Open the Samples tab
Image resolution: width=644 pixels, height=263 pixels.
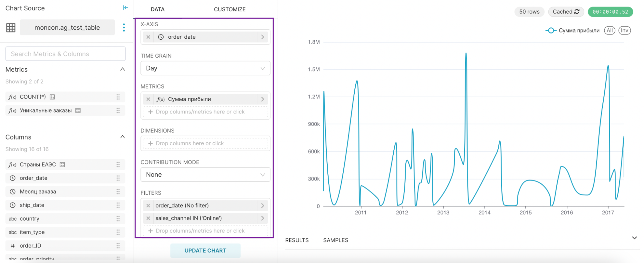[x=335, y=240]
